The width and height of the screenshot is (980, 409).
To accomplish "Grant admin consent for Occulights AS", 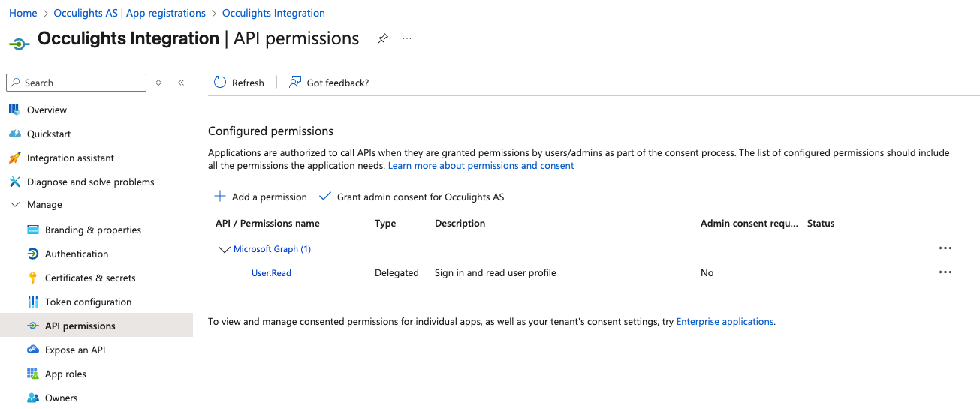I will click(x=412, y=197).
